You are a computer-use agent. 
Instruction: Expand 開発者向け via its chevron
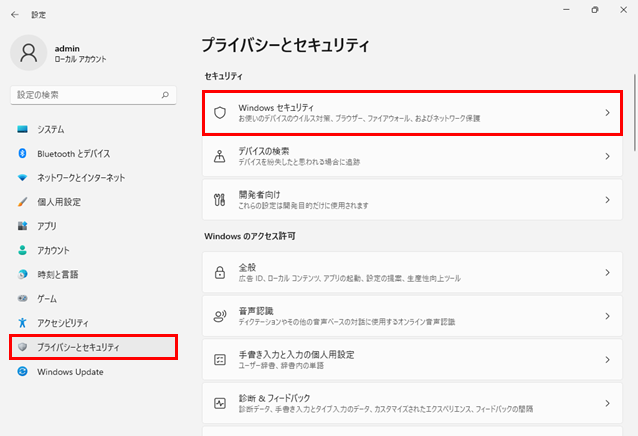pyautogui.click(x=607, y=200)
